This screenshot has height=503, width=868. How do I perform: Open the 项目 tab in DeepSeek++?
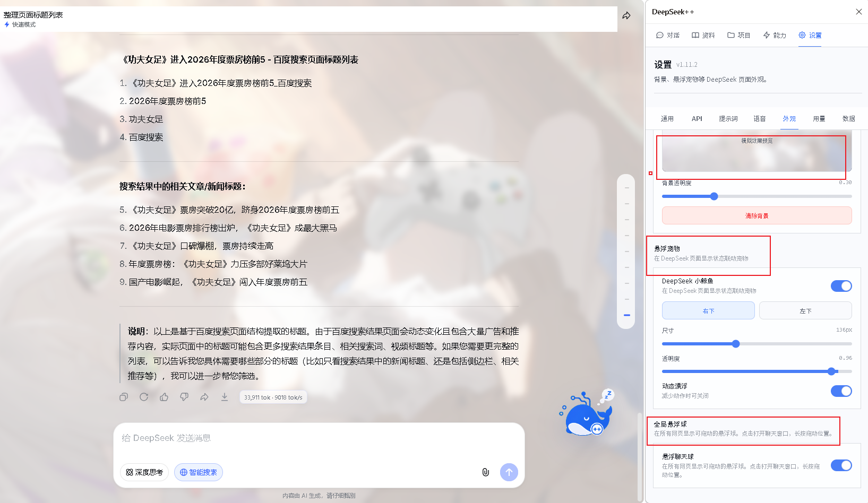pos(739,35)
